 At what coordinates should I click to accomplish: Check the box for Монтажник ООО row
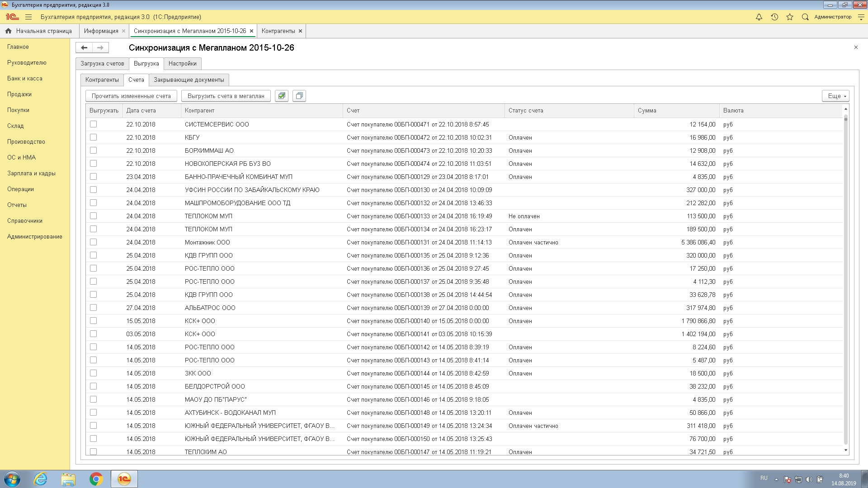[93, 242]
